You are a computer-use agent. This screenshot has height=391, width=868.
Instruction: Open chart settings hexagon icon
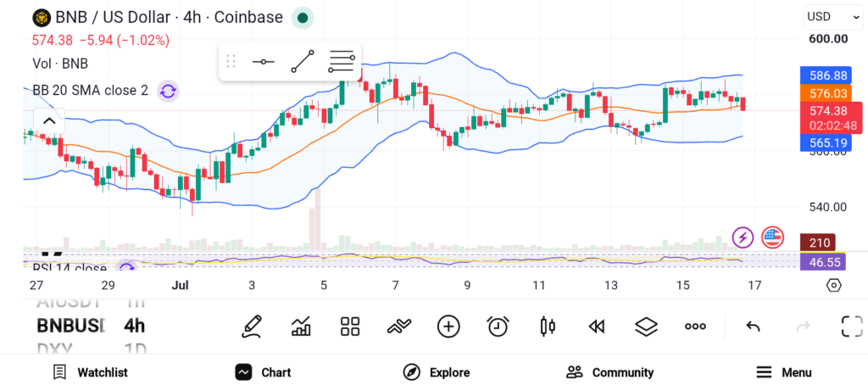834,285
